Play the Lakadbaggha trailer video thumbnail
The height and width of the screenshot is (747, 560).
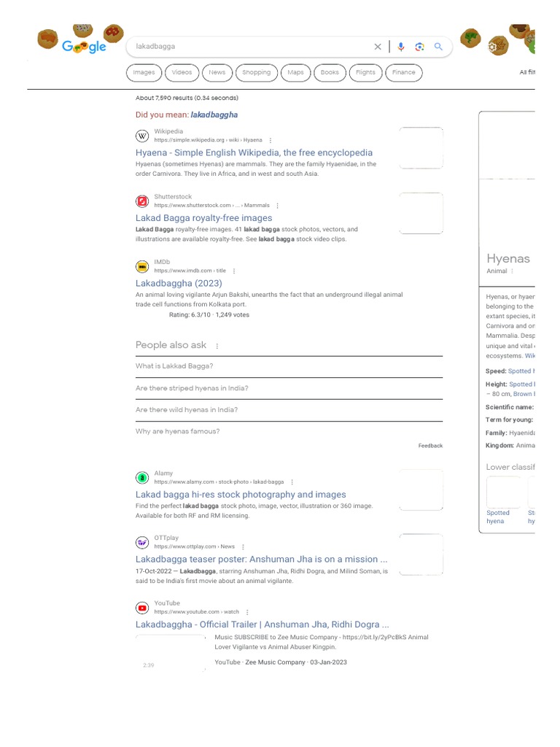(171, 653)
